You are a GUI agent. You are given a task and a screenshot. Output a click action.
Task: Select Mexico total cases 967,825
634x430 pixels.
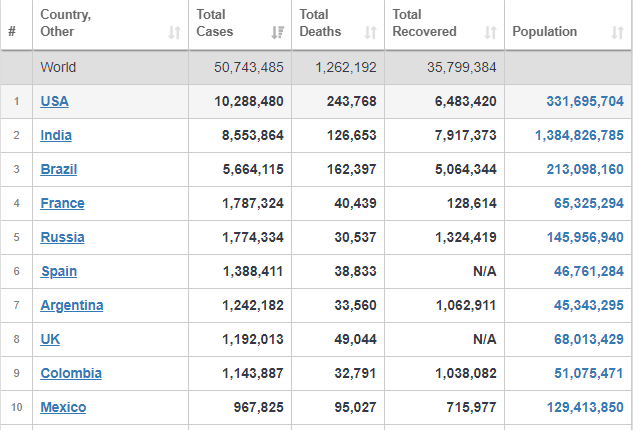pyautogui.click(x=259, y=407)
